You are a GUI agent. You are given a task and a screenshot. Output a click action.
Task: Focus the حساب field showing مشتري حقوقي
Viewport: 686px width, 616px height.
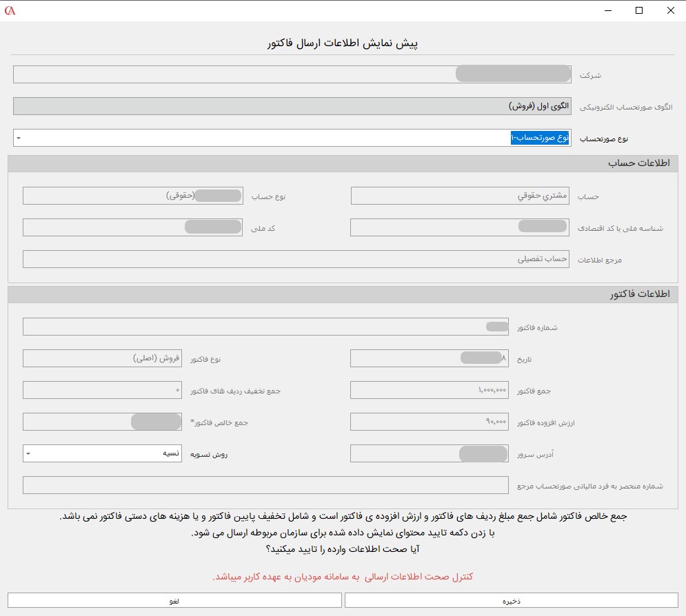(460, 196)
